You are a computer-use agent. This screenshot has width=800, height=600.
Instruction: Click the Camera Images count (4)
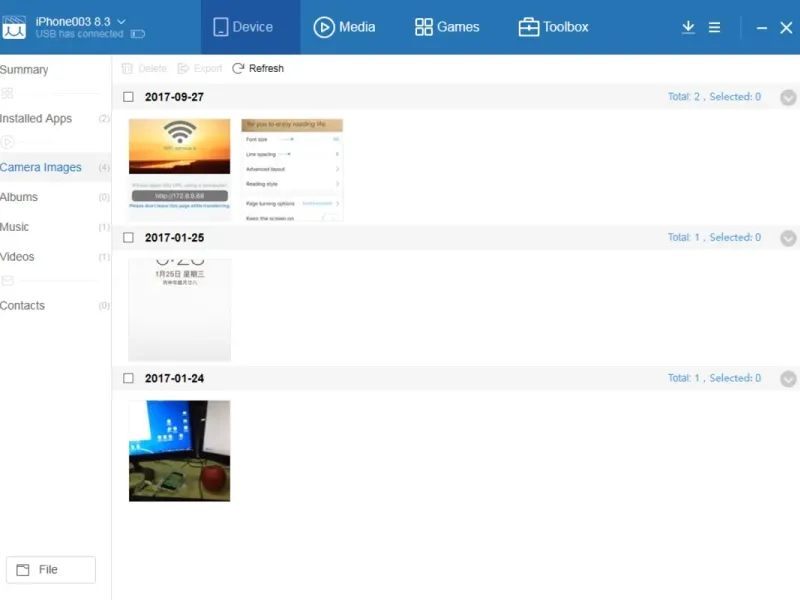point(104,167)
